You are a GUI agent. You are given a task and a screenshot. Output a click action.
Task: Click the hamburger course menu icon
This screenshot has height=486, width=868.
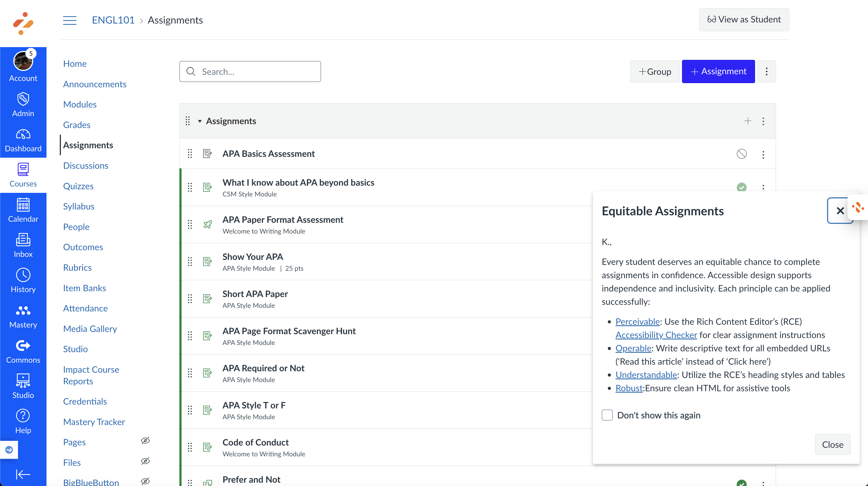click(69, 20)
